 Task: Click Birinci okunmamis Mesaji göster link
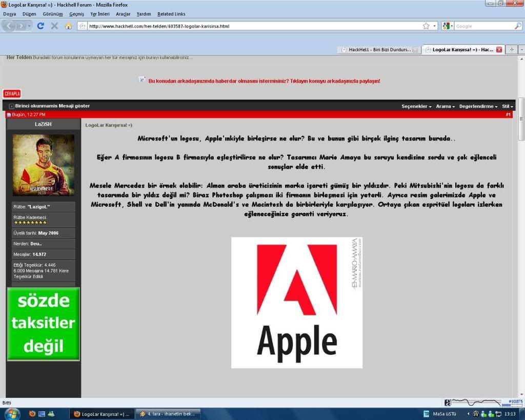pos(52,106)
